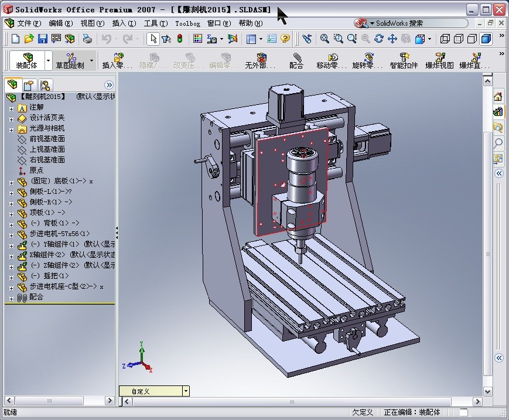Expand the 顶板<1> component node
Image resolution: width=509 pixels, height=420 pixels.
(x=12, y=214)
